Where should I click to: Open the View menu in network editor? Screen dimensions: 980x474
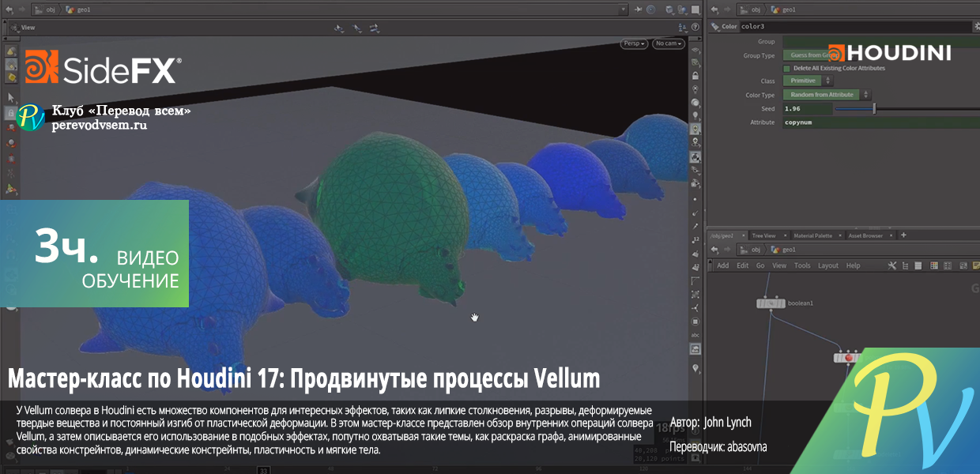[x=779, y=265]
